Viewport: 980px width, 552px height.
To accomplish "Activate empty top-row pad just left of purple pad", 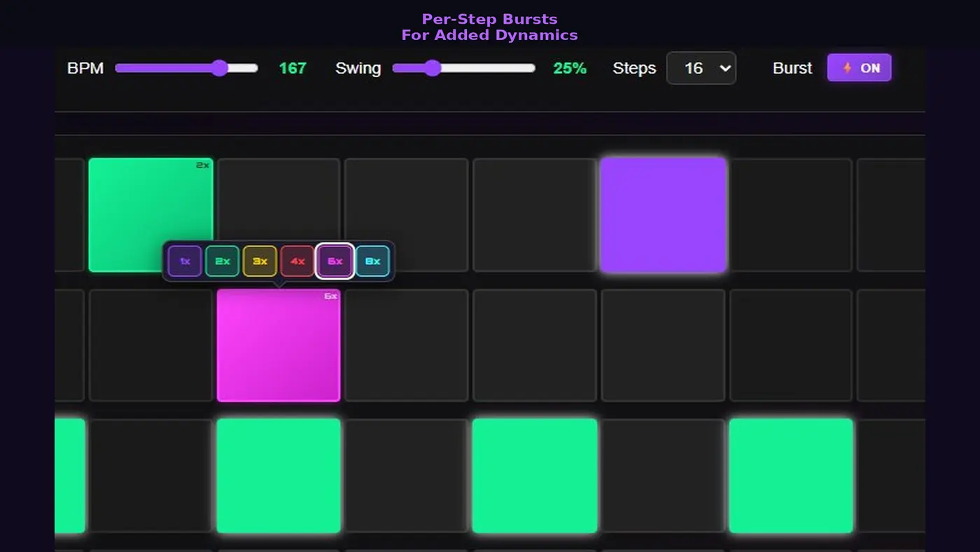I will [535, 214].
